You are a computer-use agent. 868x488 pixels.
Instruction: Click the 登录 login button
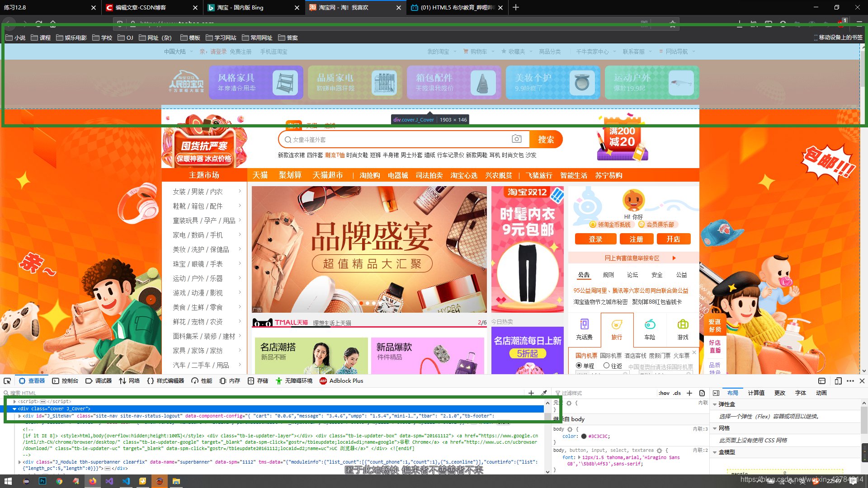click(595, 239)
